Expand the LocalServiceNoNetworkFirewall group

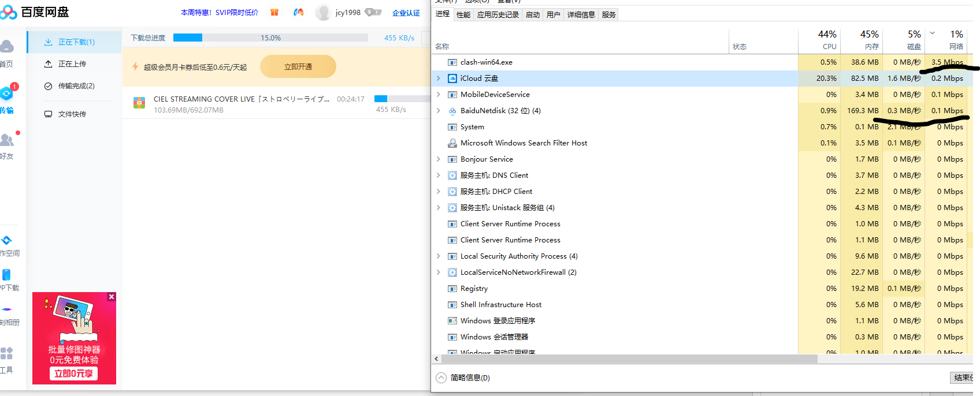tap(439, 272)
